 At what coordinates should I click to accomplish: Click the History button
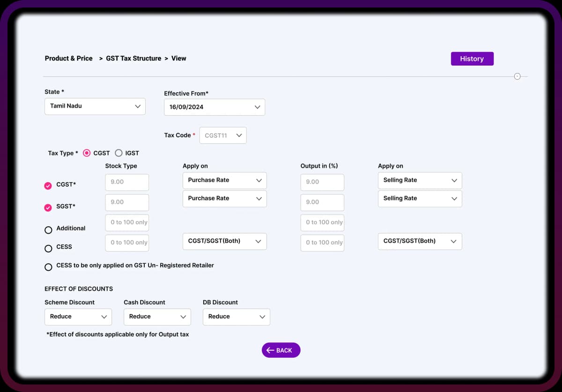pos(472,59)
